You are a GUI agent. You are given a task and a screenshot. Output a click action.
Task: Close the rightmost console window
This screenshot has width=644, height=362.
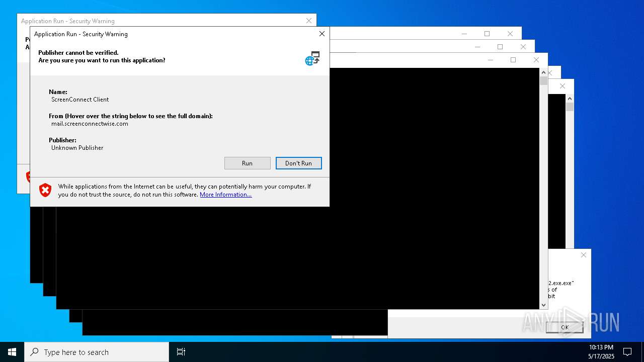coord(562,86)
